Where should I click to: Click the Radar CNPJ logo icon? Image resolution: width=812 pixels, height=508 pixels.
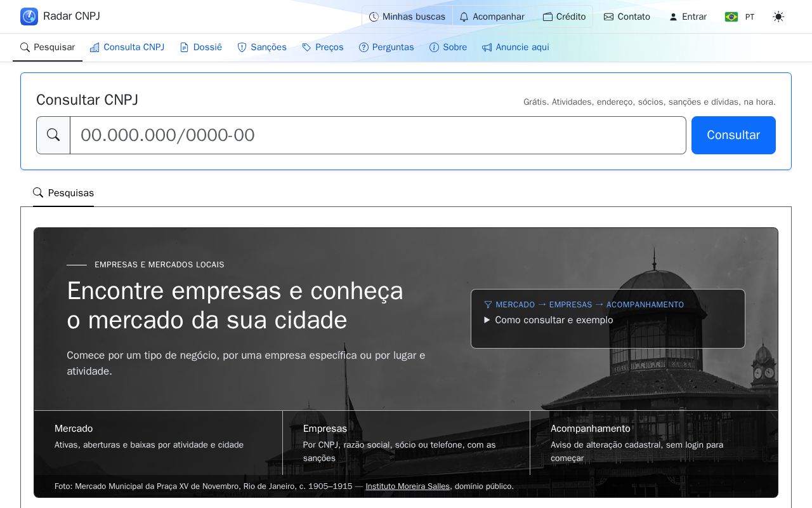pyautogui.click(x=29, y=17)
